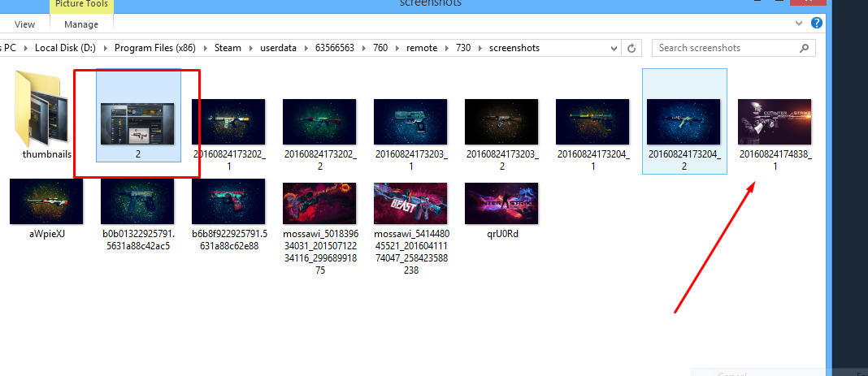This screenshot has width=868, height=376.
Task: Navigate to userdata in the breadcrumb
Action: pyautogui.click(x=279, y=48)
